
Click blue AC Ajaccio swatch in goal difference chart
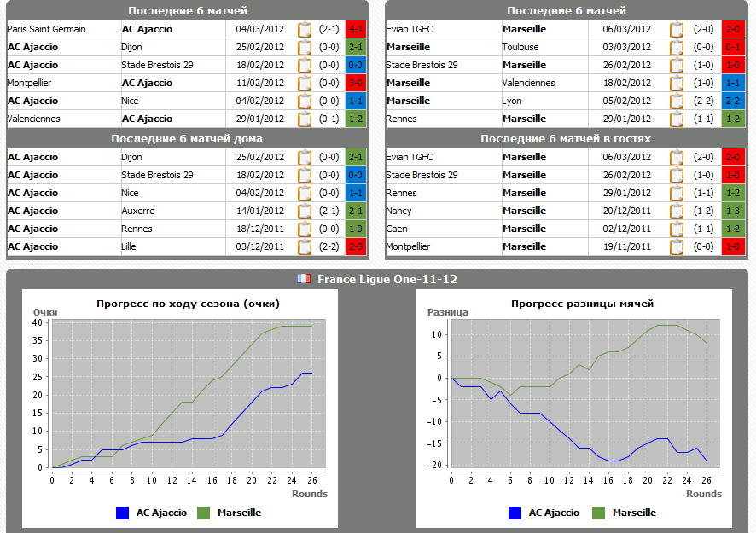(515, 513)
